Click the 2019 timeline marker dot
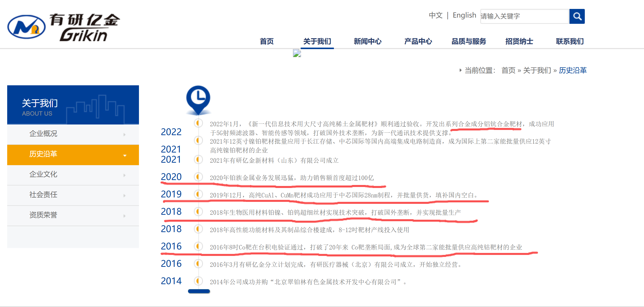 pos(198,194)
